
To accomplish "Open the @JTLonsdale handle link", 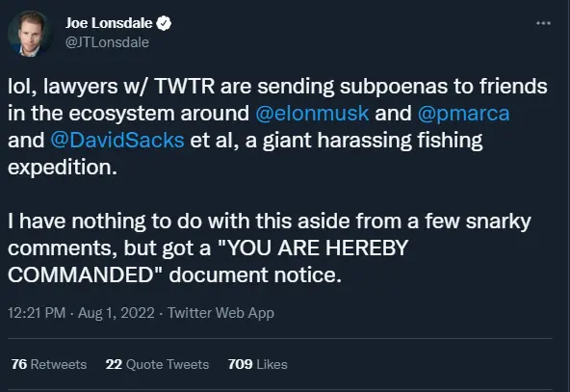I will point(107,42).
